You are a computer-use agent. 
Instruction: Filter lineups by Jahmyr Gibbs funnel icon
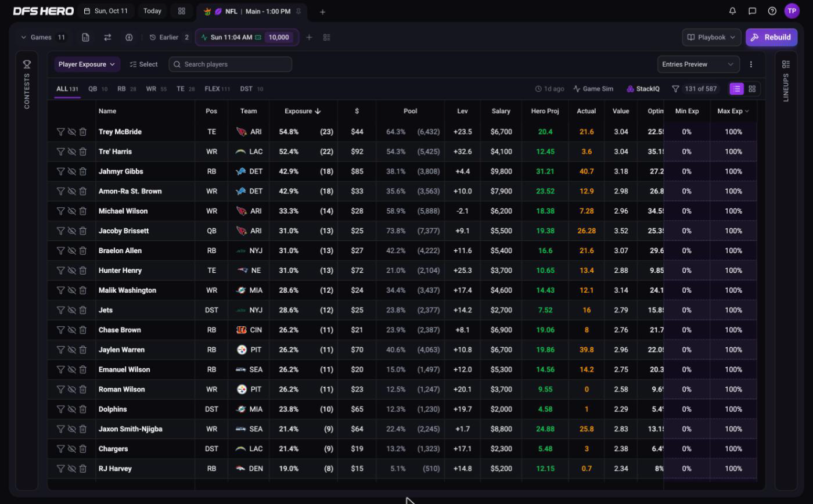60,171
